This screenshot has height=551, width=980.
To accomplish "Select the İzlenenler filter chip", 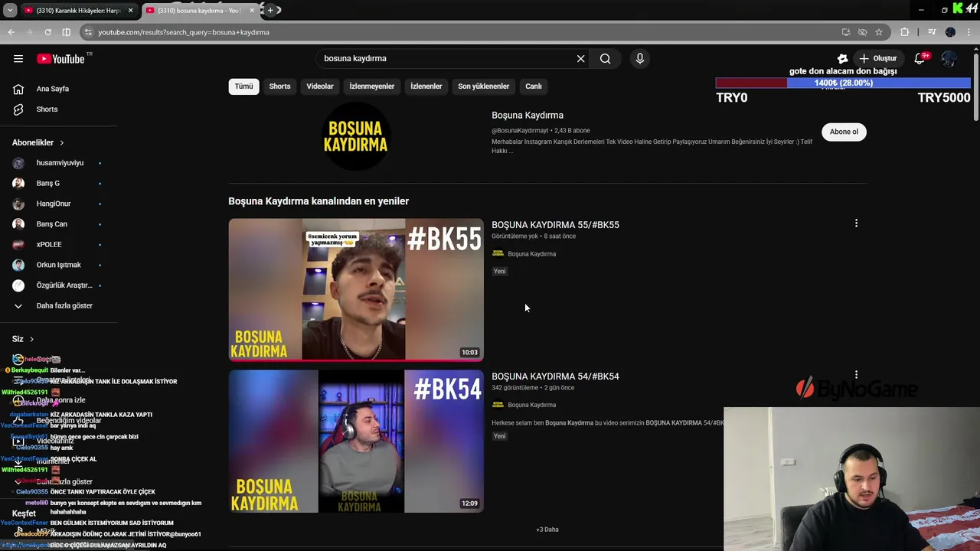I will [x=426, y=86].
